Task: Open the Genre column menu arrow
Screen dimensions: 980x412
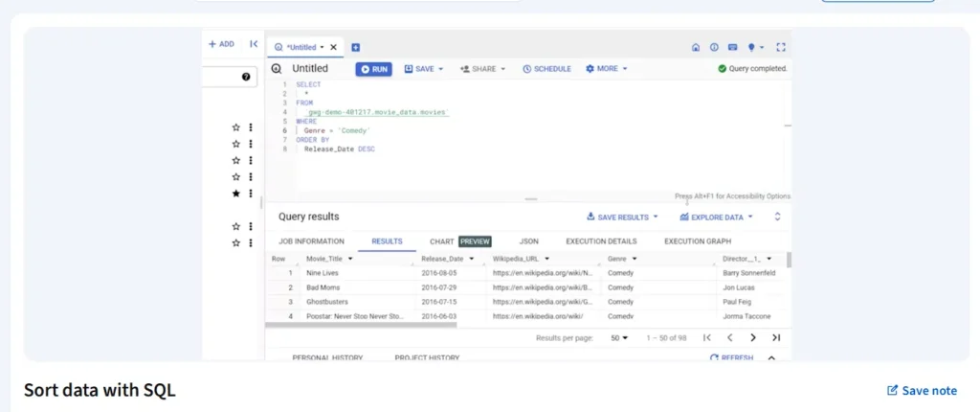Action: [x=635, y=259]
